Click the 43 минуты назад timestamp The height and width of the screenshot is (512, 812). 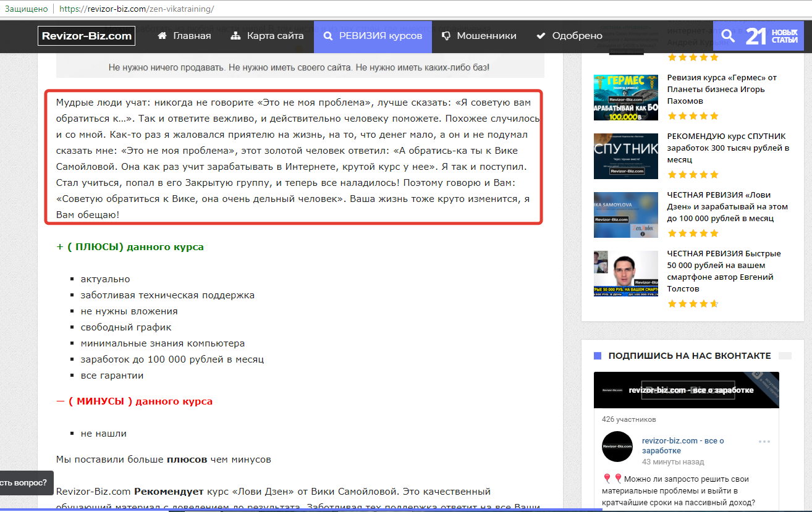click(x=673, y=462)
